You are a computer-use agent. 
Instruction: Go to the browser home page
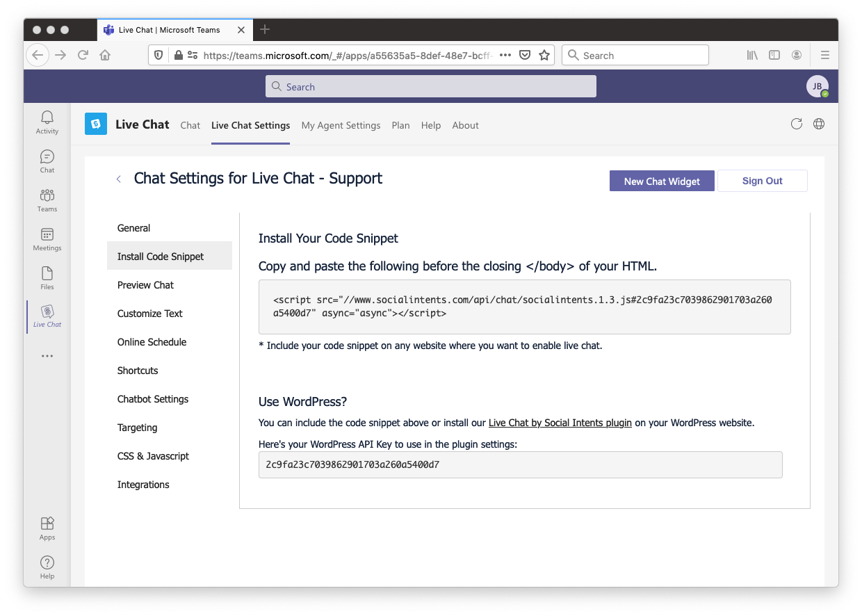click(x=105, y=55)
